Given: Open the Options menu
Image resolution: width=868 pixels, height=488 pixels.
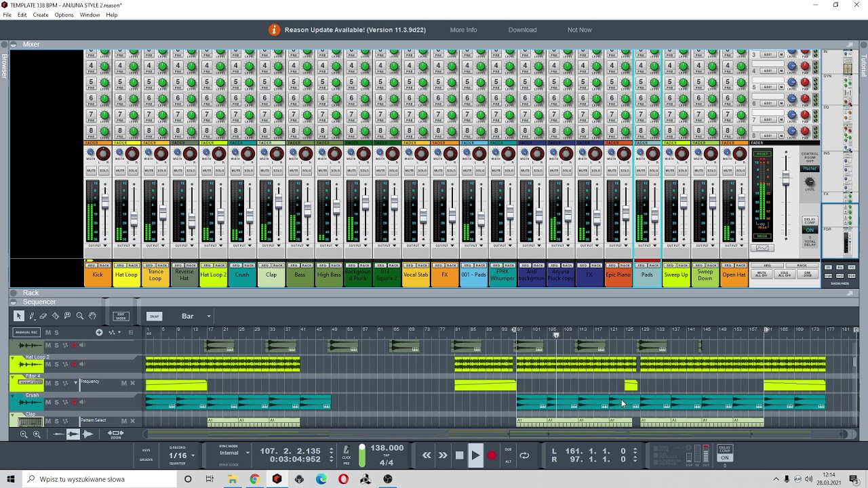Looking at the screenshot, I should (x=64, y=15).
